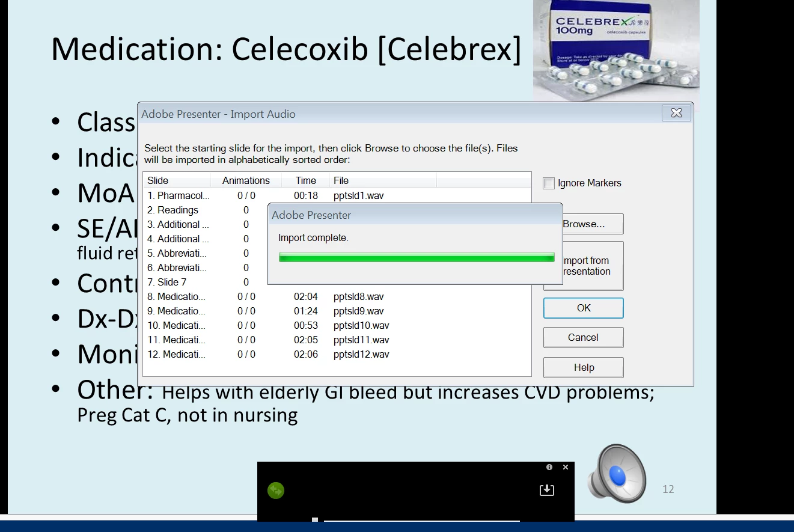Click time value 00:18
This screenshot has width=794, height=532.
pyautogui.click(x=306, y=195)
